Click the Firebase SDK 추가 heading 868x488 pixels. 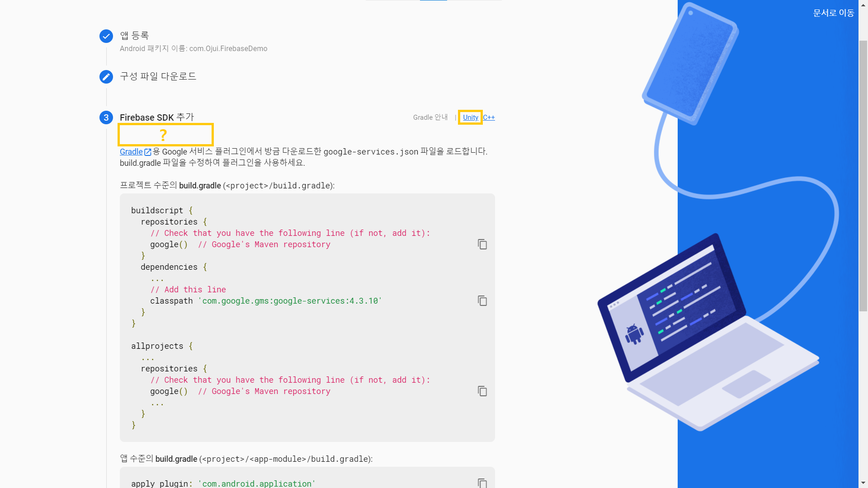click(156, 117)
